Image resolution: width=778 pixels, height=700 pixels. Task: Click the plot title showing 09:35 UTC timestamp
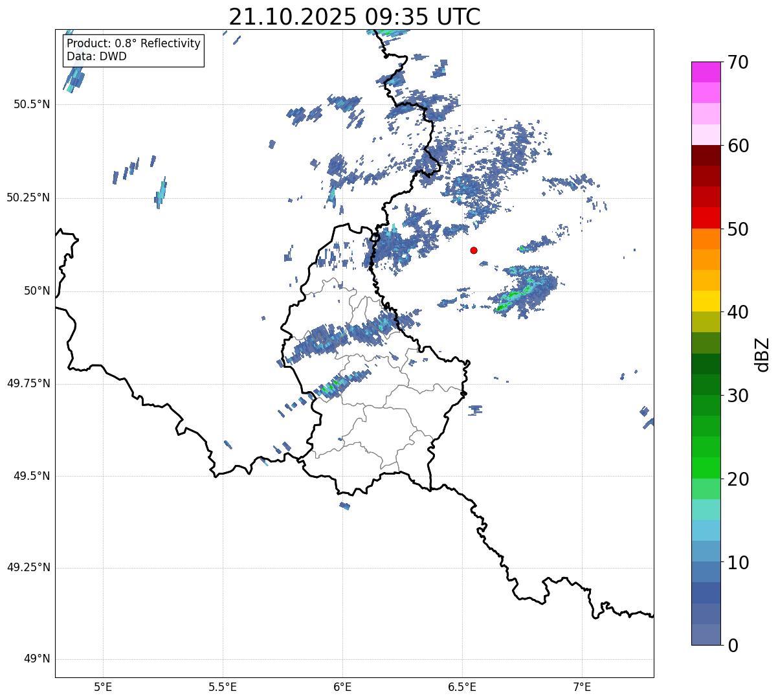click(354, 17)
